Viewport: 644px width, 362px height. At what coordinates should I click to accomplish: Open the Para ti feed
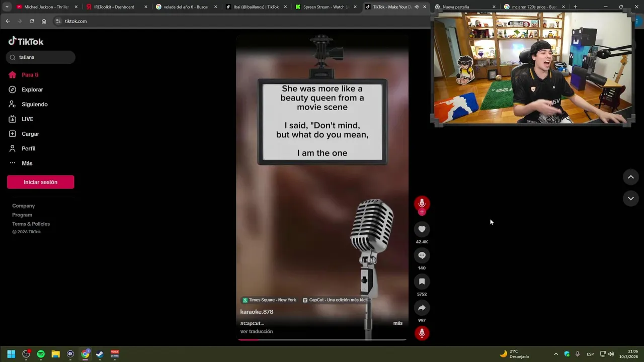pos(24,75)
